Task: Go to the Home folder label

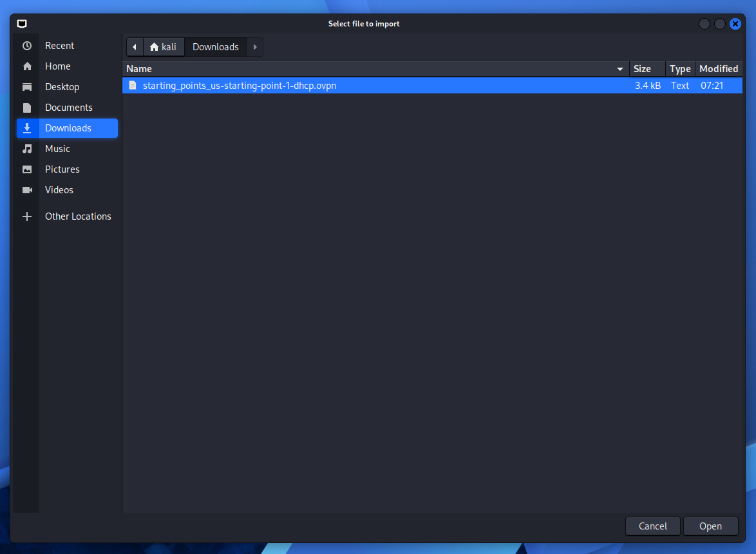Action: [x=58, y=66]
